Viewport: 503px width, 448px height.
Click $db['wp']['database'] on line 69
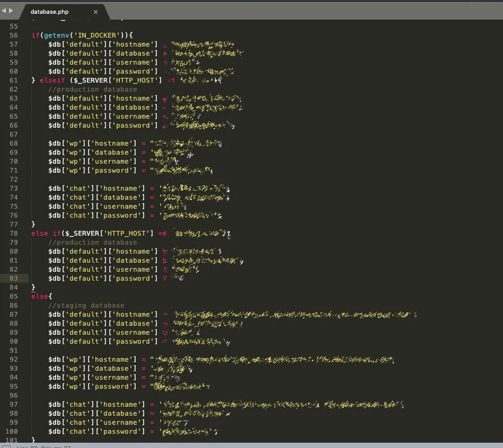pos(92,152)
